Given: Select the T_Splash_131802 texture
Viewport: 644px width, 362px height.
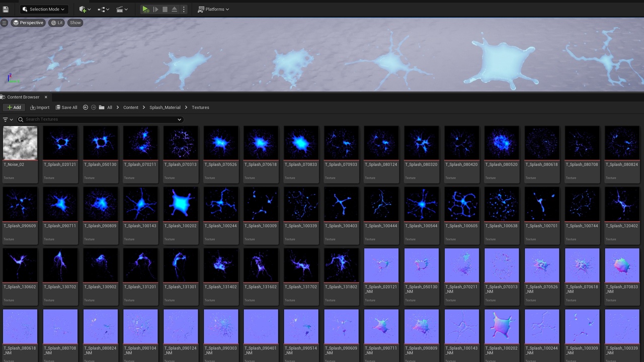Looking at the screenshot, I should click(x=341, y=265).
